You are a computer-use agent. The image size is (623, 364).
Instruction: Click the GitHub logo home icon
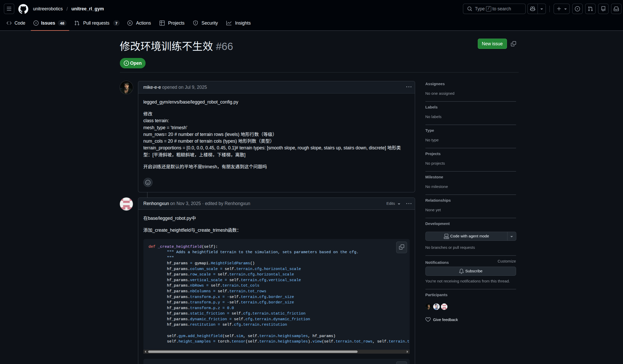(x=23, y=9)
